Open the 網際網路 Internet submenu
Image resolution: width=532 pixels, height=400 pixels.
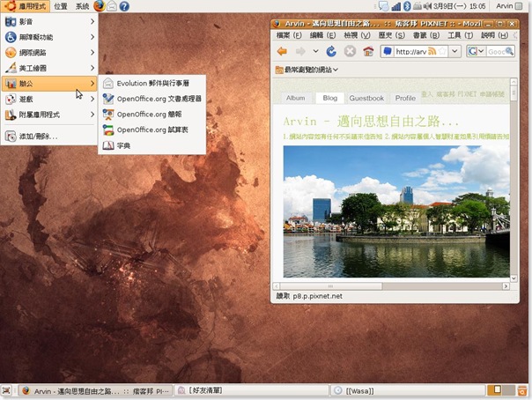[x=49, y=53]
